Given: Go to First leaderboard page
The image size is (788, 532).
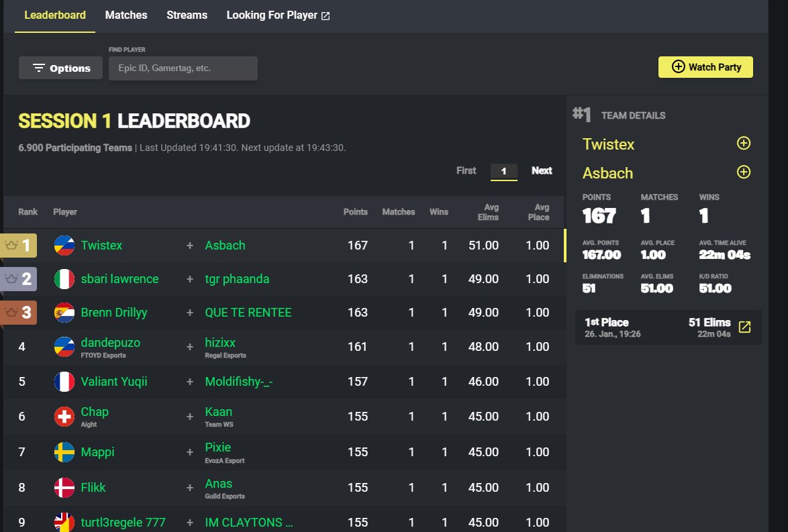Looking at the screenshot, I should point(466,171).
